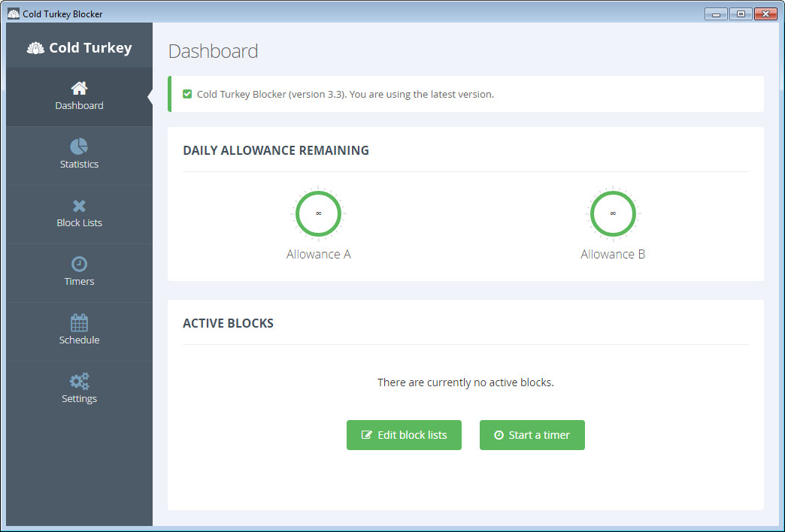
Task: Select the Block Lists X icon
Action: pos(79,206)
